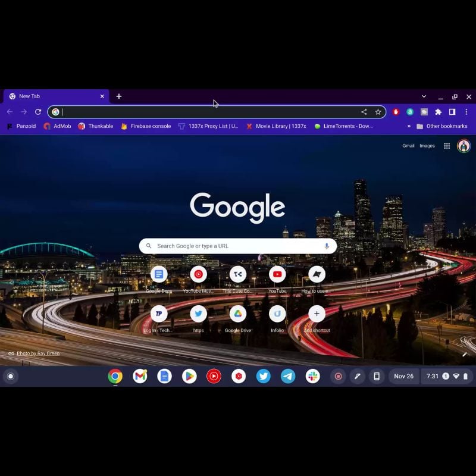Launch Telegram from the shelf
Viewport: 476px width, 476px height.
[288, 377]
